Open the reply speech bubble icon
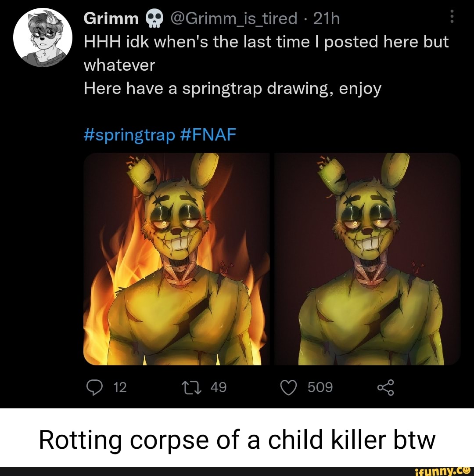474x476 pixels. (x=95, y=387)
